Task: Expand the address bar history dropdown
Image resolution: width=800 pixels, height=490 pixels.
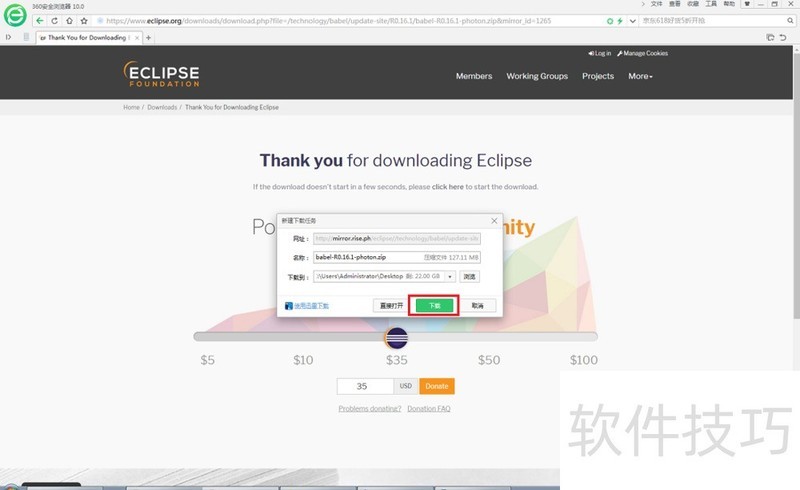Action: [x=633, y=21]
